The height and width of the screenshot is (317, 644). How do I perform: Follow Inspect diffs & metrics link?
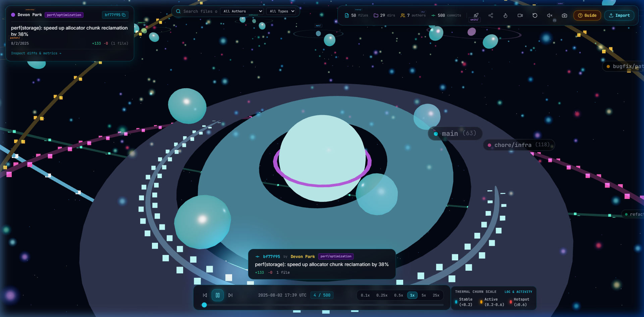[36, 53]
